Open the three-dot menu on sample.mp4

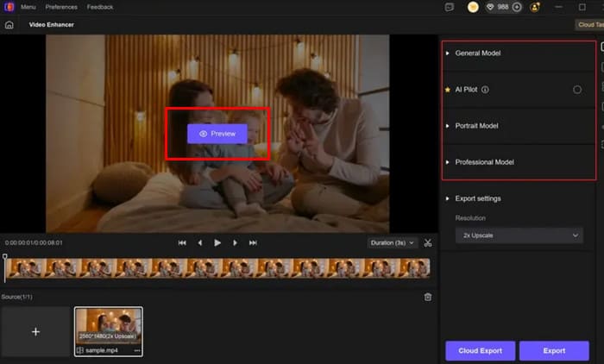pos(136,351)
